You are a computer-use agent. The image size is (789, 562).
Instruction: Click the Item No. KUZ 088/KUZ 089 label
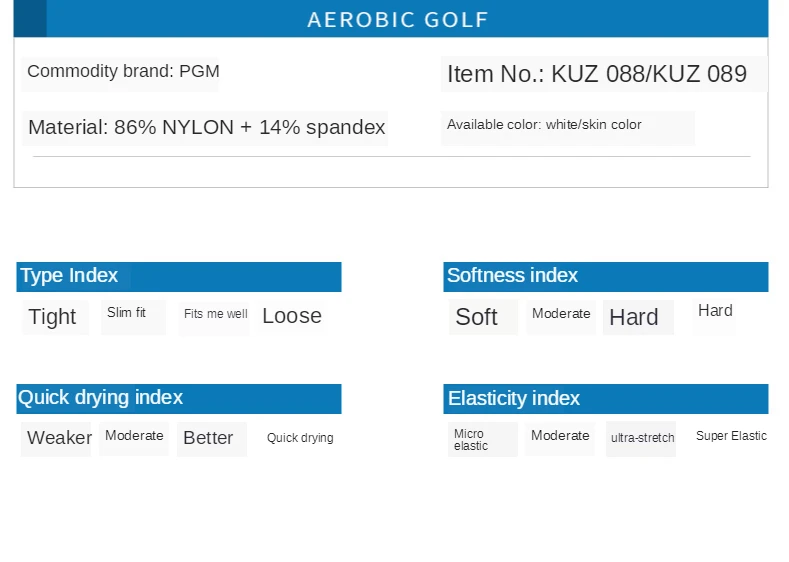coord(597,74)
